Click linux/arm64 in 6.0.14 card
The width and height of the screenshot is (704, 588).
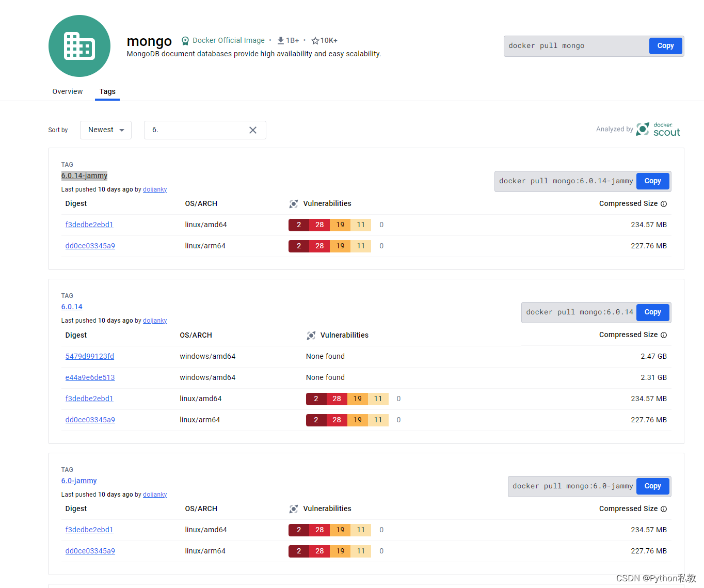click(x=200, y=420)
